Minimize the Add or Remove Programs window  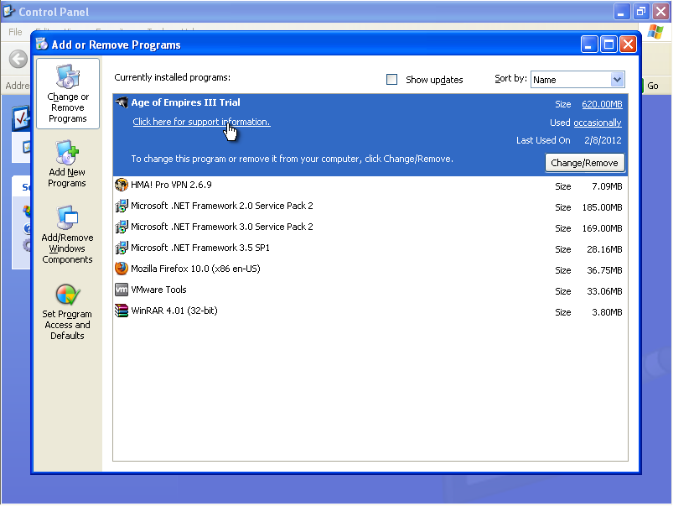click(x=589, y=44)
